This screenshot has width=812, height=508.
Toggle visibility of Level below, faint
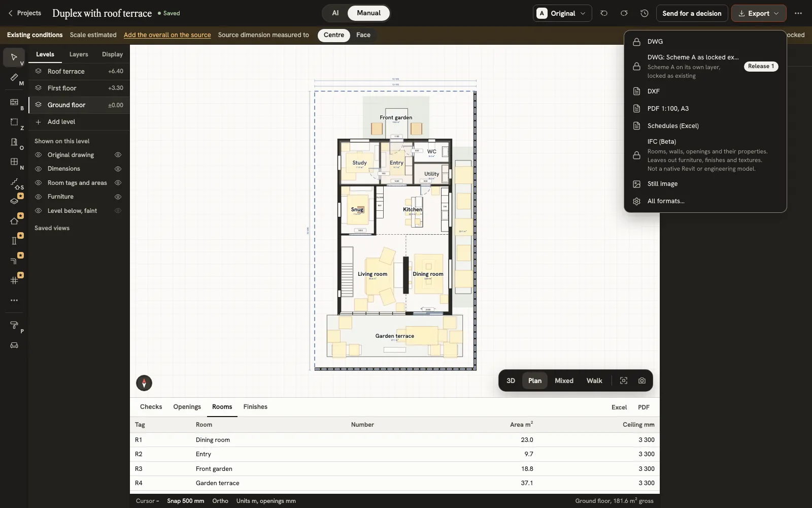coord(118,211)
